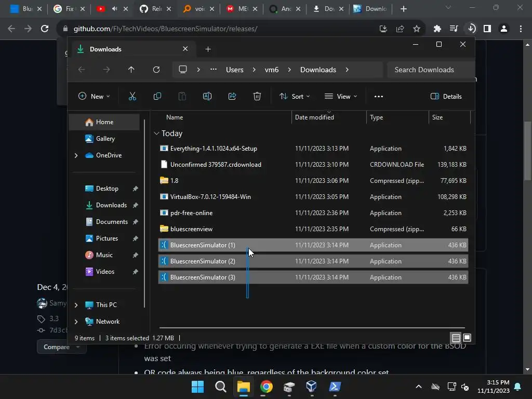Expand This PC in the navigation pane
Viewport: 532px width, 399px height.
[76, 305]
